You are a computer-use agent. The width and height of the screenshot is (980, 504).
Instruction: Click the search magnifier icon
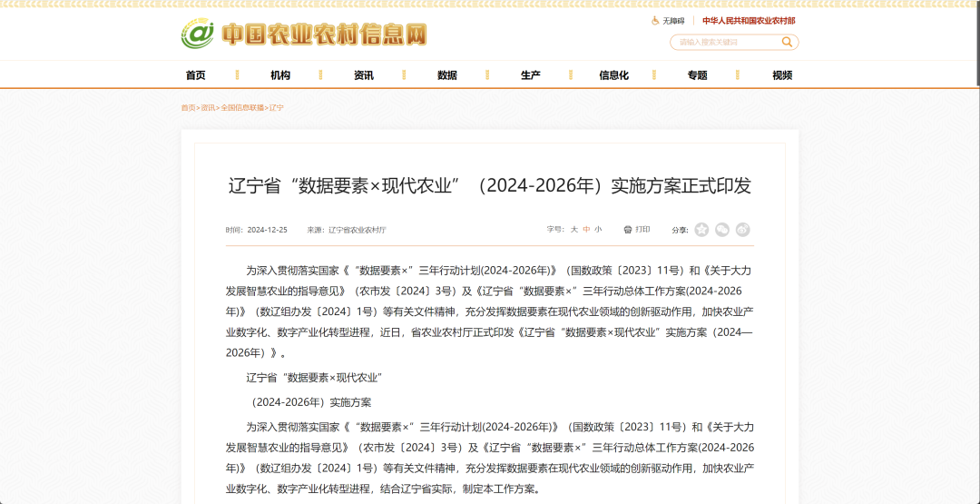787,42
